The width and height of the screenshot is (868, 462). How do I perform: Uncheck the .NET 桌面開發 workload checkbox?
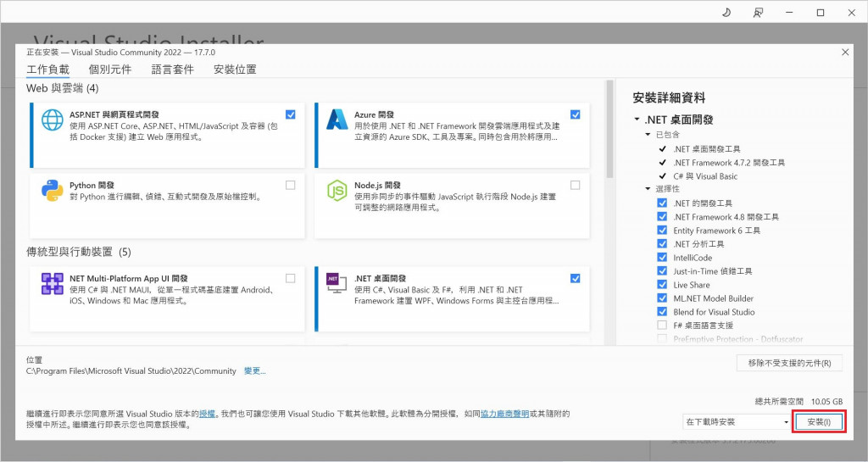576,278
